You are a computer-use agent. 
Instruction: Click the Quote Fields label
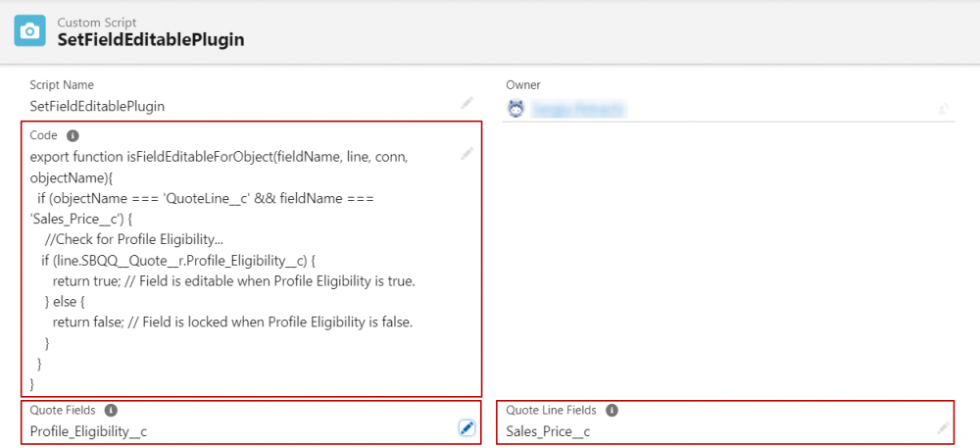point(63,411)
